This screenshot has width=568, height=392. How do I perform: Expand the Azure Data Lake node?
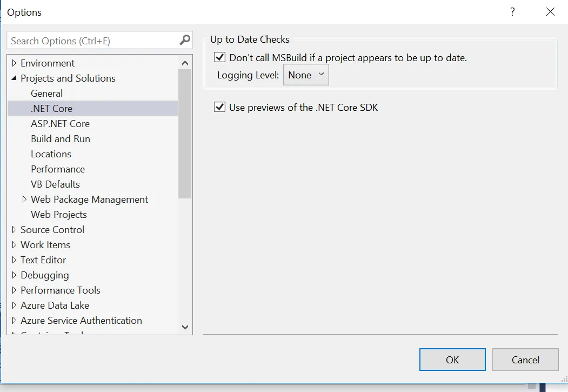point(14,305)
